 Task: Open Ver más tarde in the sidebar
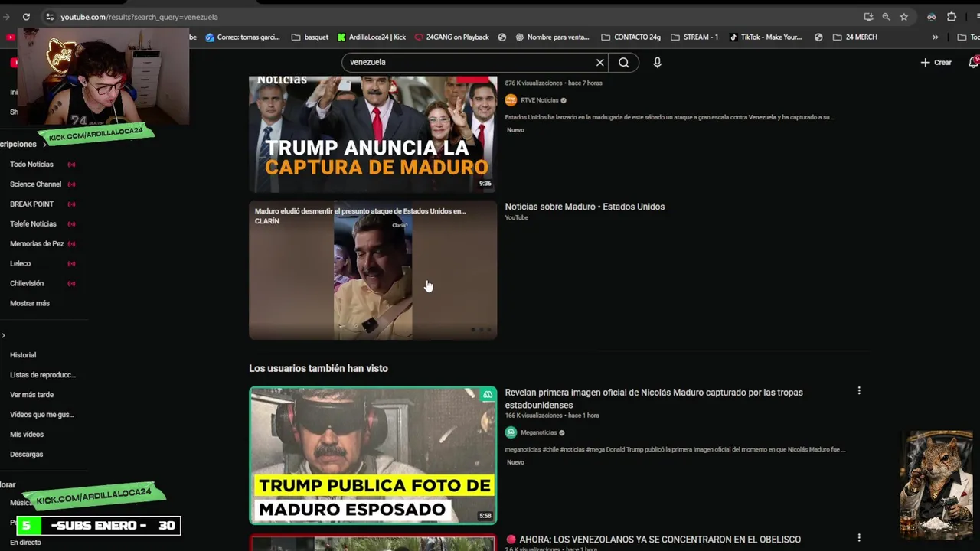(31, 395)
